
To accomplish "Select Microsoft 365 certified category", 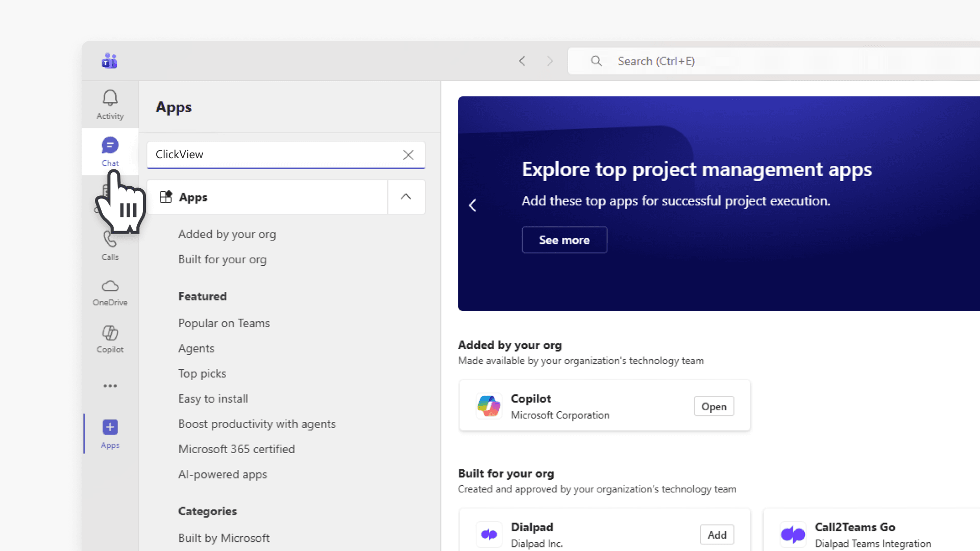I will tap(236, 449).
